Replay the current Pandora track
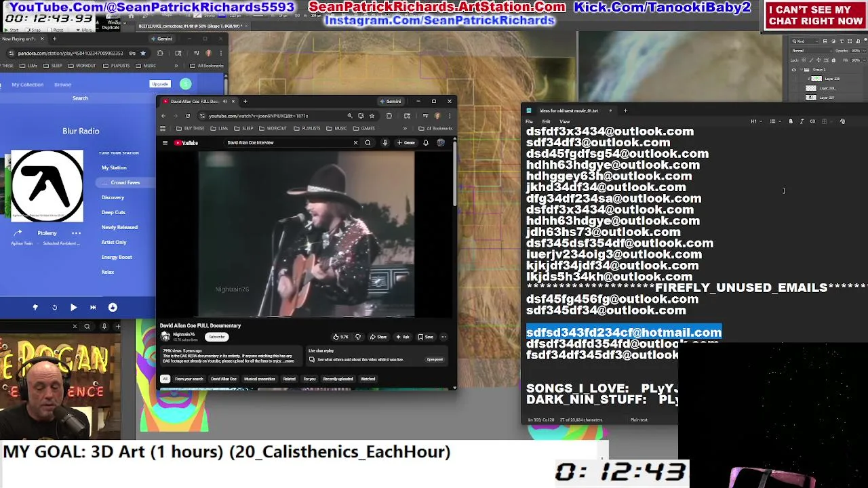The height and width of the screenshot is (488, 868). pos(54,307)
